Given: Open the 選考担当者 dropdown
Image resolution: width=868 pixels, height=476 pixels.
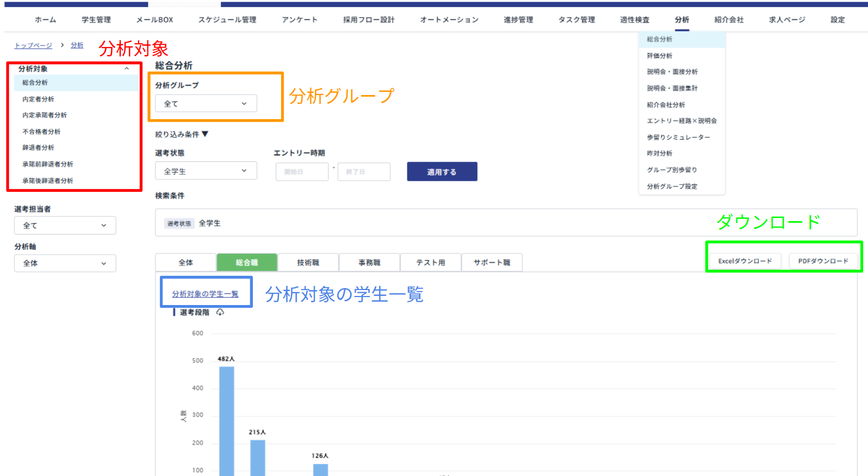Looking at the screenshot, I should [65, 225].
